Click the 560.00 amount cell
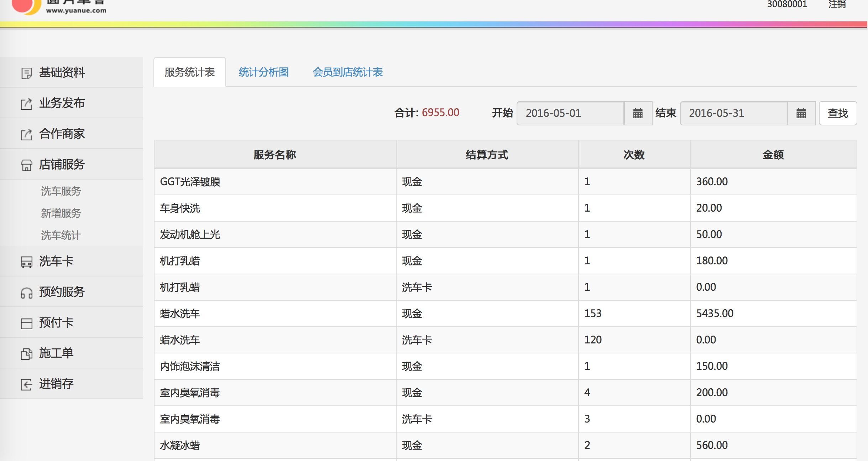The height and width of the screenshot is (461, 868). (x=773, y=445)
